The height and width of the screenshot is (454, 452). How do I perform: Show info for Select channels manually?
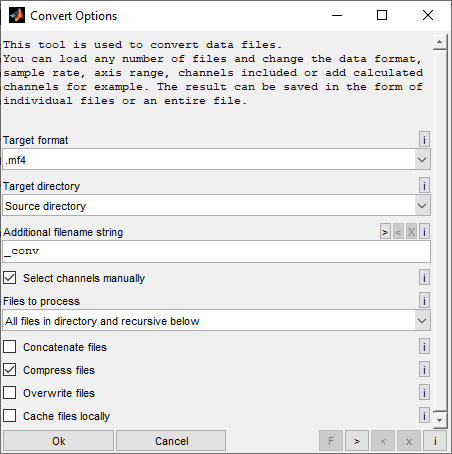424,277
